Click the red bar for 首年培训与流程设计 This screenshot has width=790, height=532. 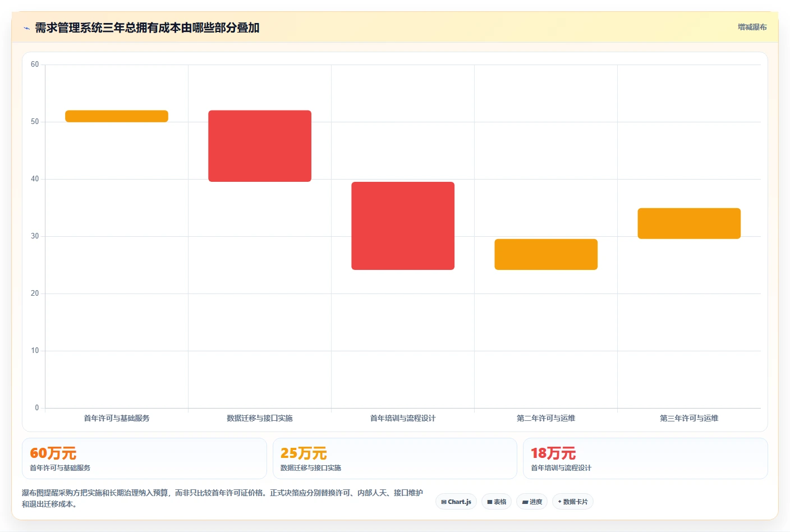click(403, 226)
